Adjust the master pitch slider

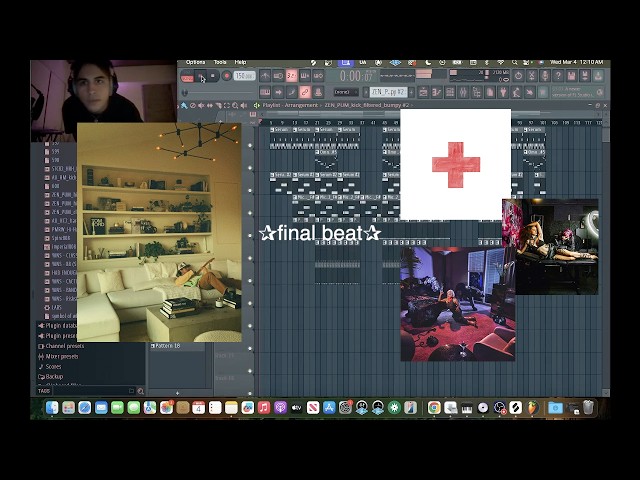(x=218, y=93)
